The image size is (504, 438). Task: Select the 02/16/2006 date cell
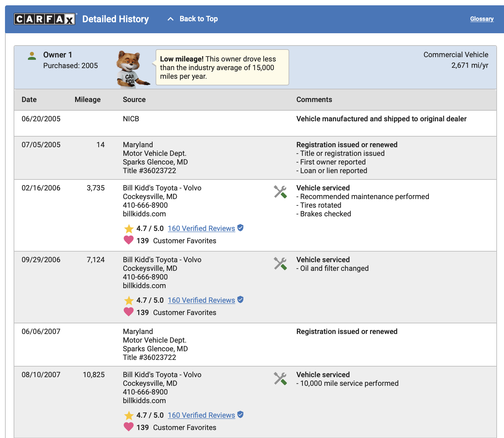41,188
